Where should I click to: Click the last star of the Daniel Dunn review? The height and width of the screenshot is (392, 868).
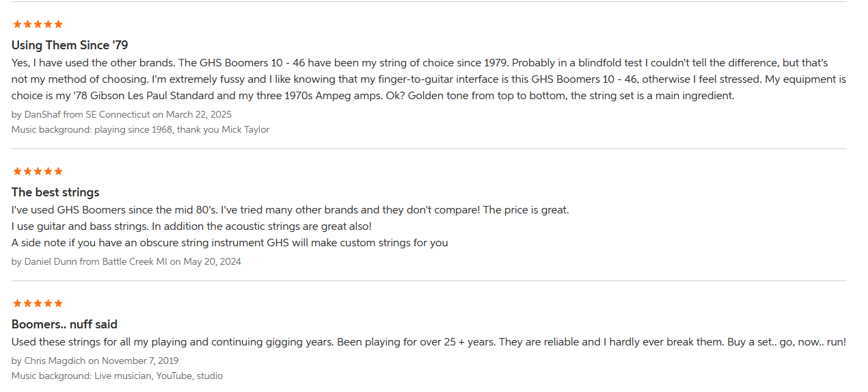tap(58, 171)
